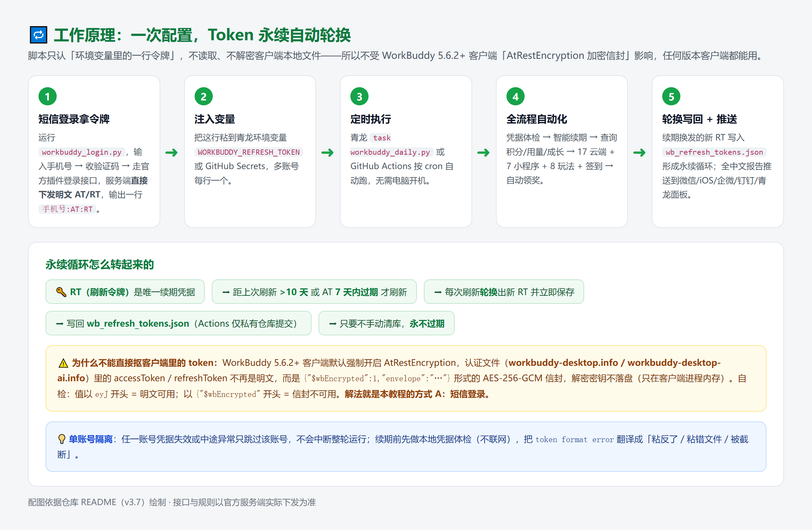Click the workbuddy_daily.py code tag
The height and width of the screenshot is (530, 812).
click(390, 152)
